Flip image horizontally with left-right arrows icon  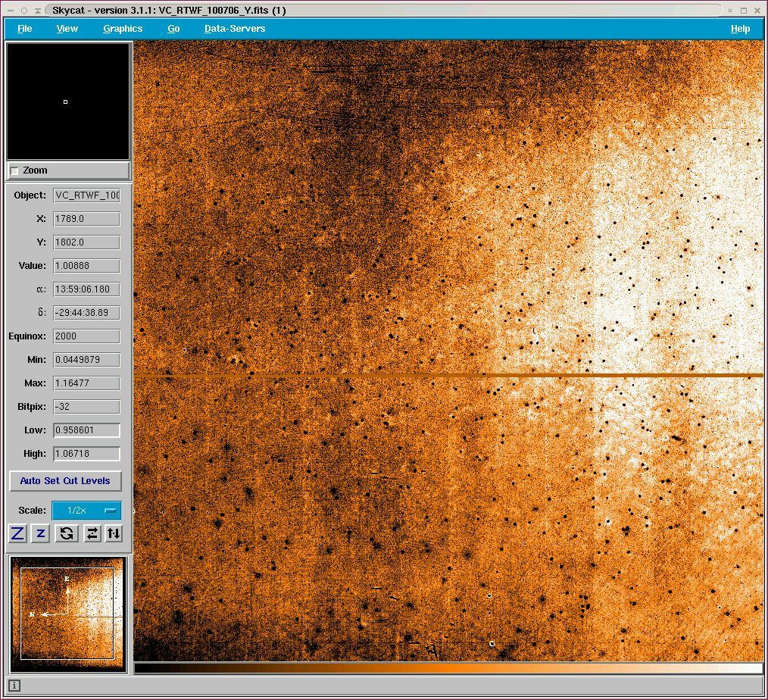coord(92,533)
